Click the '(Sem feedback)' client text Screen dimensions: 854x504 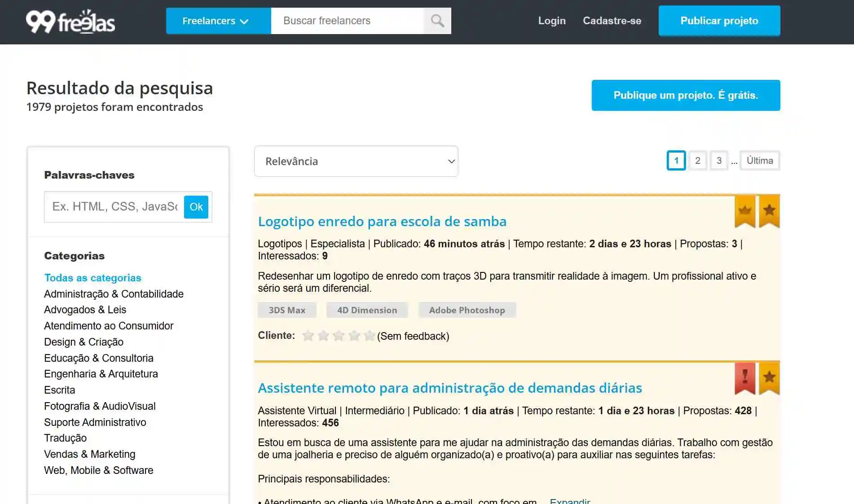coord(413,336)
